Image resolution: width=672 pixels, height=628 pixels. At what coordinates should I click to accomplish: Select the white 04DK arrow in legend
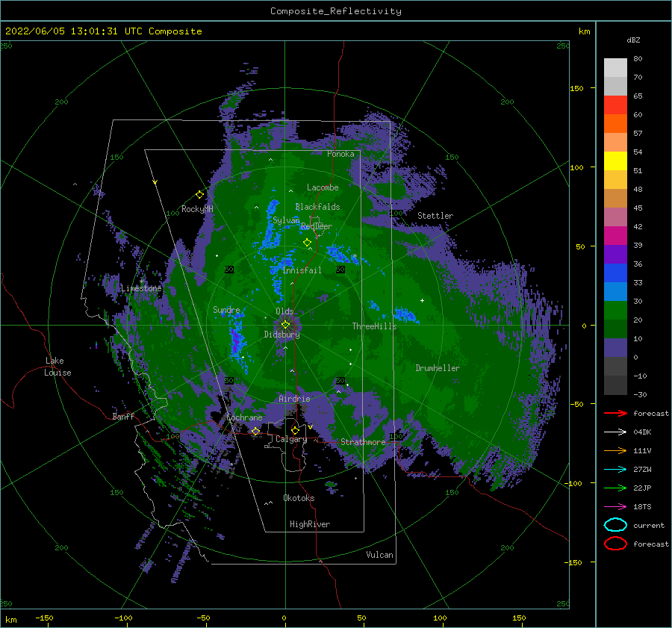tap(615, 432)
